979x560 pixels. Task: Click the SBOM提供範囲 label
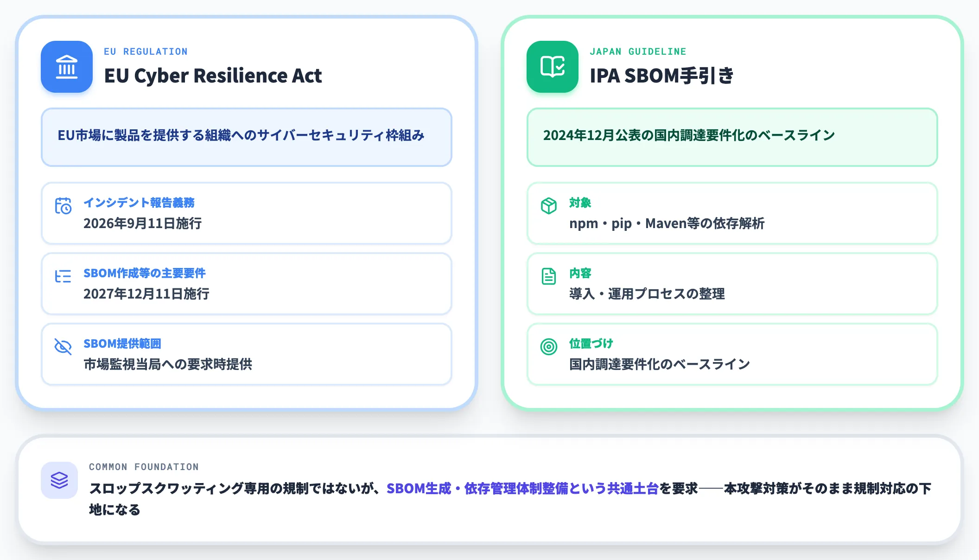122,344
